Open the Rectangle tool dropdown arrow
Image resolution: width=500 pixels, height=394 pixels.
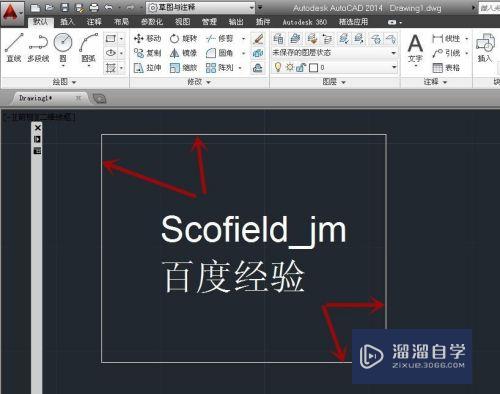(121, 39)
